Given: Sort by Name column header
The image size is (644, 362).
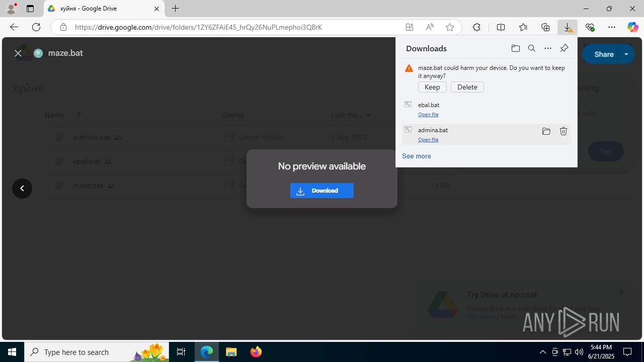Looking at the screenshot, I should tap(54, 115).
